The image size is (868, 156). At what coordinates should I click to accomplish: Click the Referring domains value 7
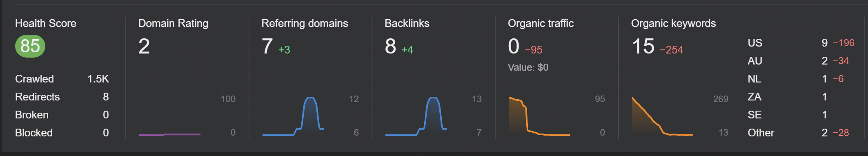pyautogui.click(x=267, y=46)
